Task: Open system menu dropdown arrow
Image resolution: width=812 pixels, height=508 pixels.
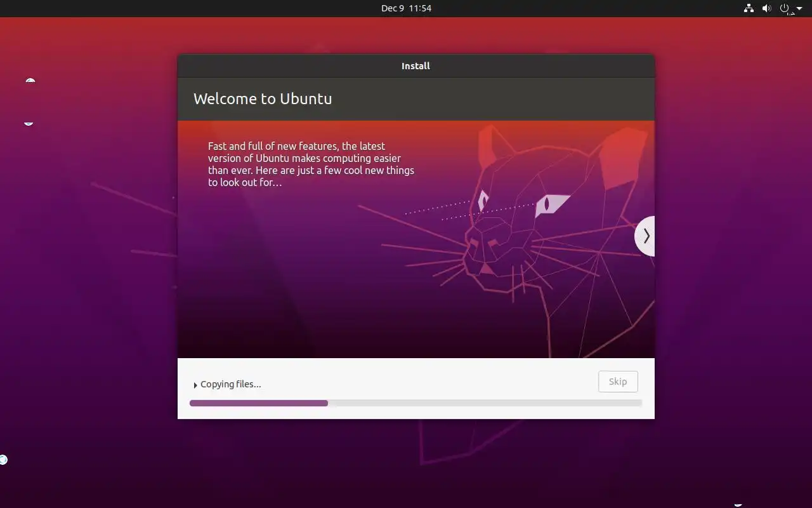Action: click(799, 9)
